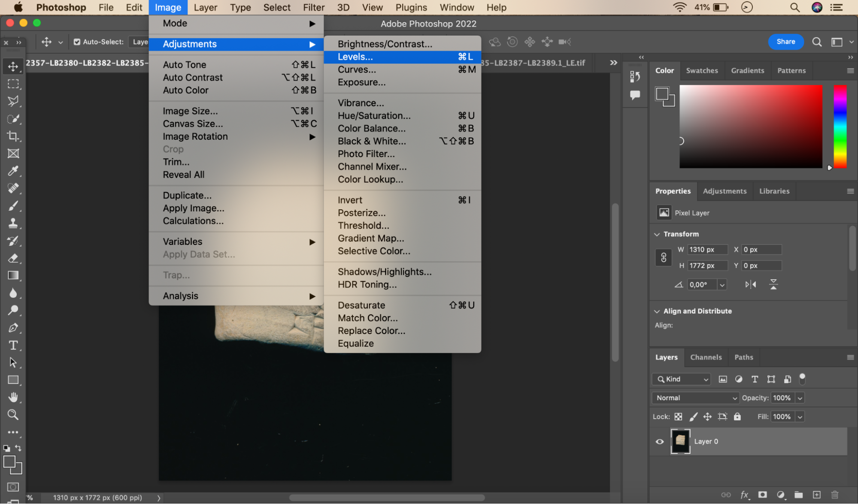Open the layer effects fx menu
The height and width of the screenshot is (504, 858).
(744, 495)
